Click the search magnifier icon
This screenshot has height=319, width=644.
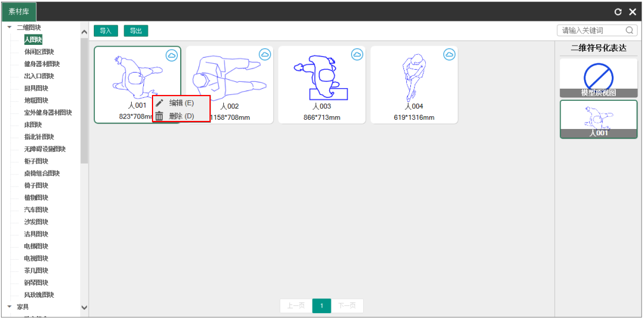coord(629,31)
